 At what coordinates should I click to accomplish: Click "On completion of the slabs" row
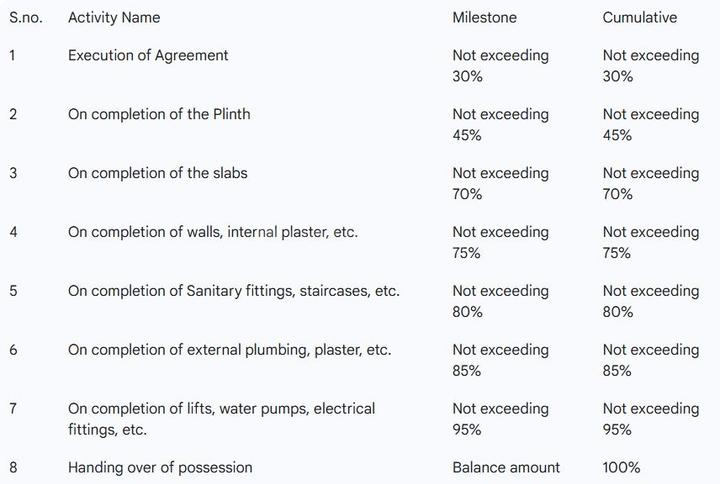point(158,173)
